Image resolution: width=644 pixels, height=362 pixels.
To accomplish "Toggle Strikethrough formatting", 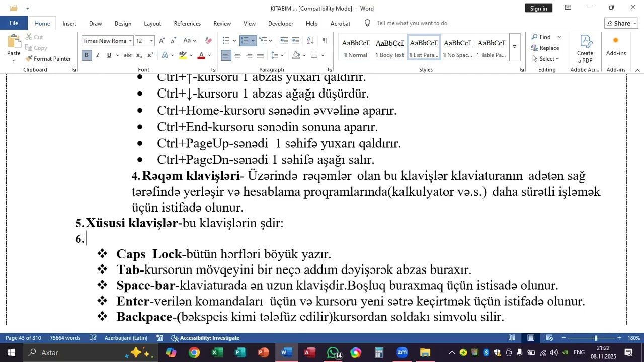I will (128, 55).
